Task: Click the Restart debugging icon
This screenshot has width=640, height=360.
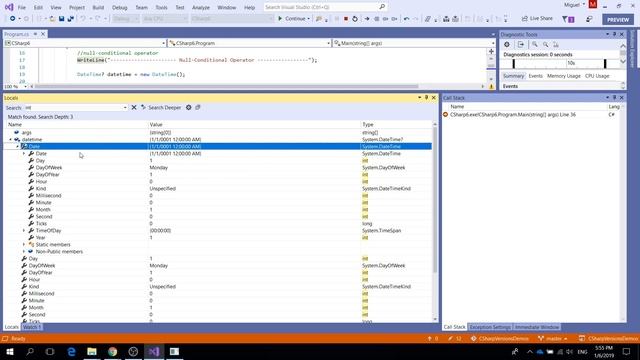Action: [x=355, y=19]
